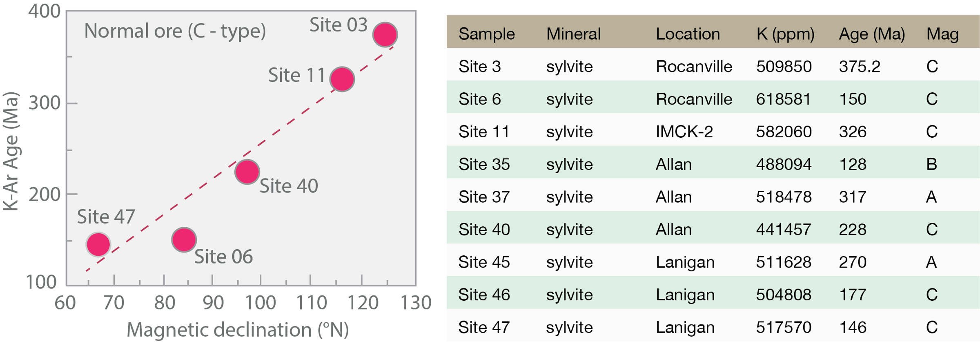The image size is (980, 342).
Task: Click the "Normal ore (C - type)" plot title
Action: click(x=175, y=31)
